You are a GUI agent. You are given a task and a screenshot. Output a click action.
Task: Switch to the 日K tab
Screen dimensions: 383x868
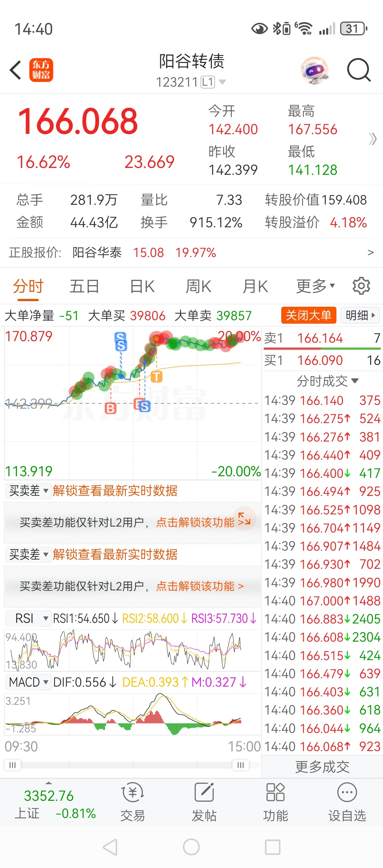[x=142, y=286]
